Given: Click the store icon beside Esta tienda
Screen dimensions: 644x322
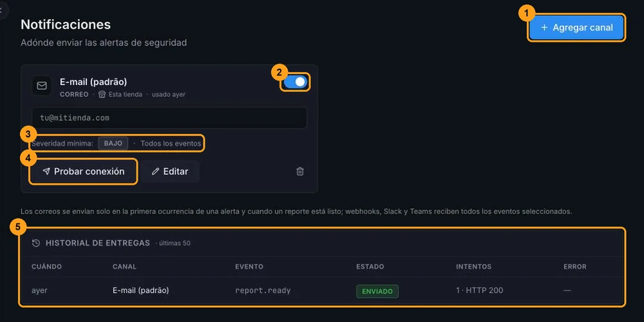Looking at the screenshot, I should (x=102, y=95).
